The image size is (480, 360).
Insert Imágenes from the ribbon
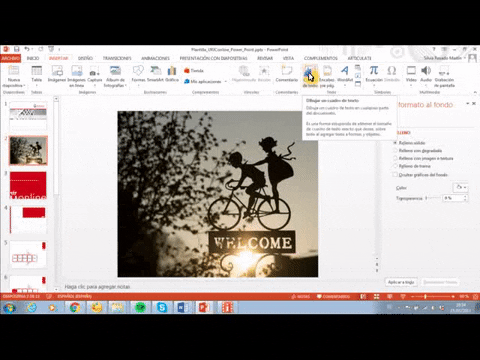point(57,74)
